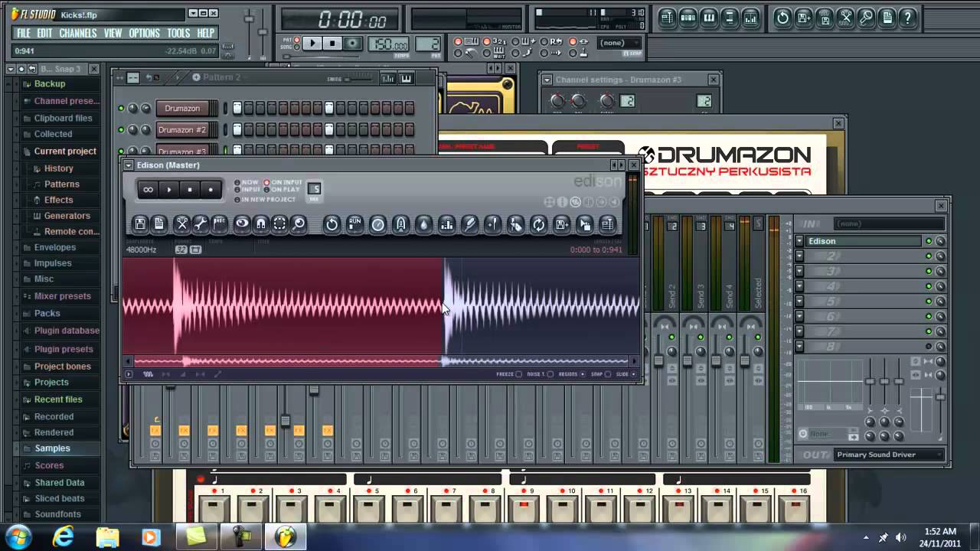
Task: Click the Edison scissors edit tool
Action: tap(181, 224)
